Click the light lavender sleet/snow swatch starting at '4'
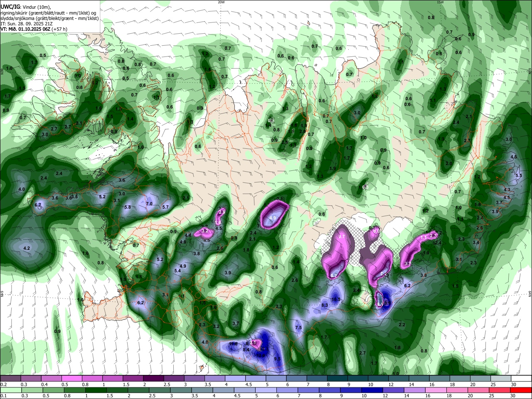Viewport: 532px width, 399px height. 235,379
